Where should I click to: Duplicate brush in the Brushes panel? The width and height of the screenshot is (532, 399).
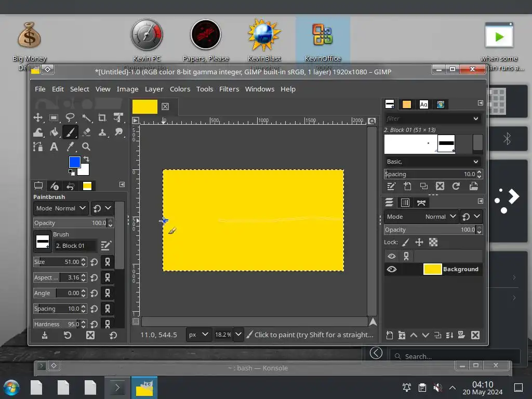[x=424, y=186]
